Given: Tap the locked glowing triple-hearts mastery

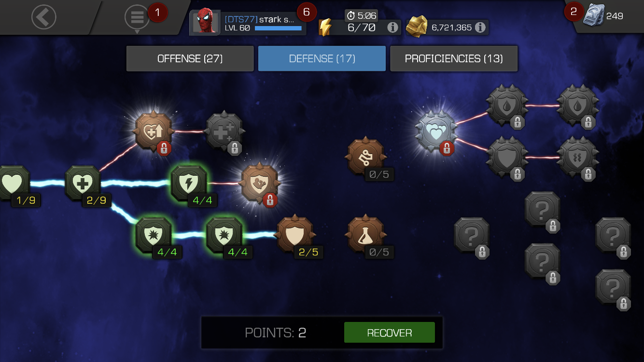Looking at the screenshot, I should tap(436, 131).
